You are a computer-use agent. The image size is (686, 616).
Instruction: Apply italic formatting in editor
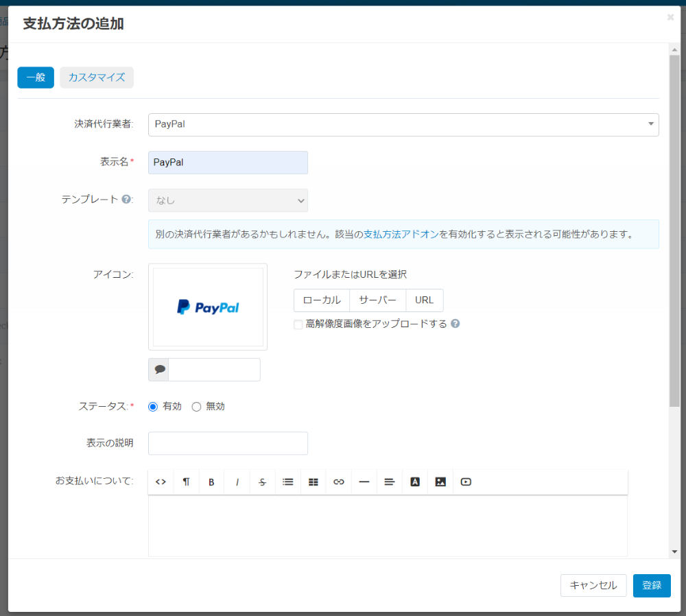coord(237,482)
